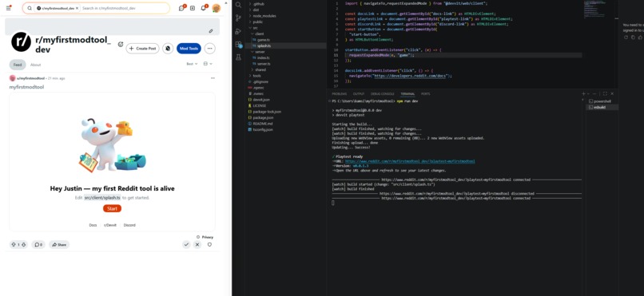
Task: Open the Discord link in the post
Action: [x=129, y=225]
